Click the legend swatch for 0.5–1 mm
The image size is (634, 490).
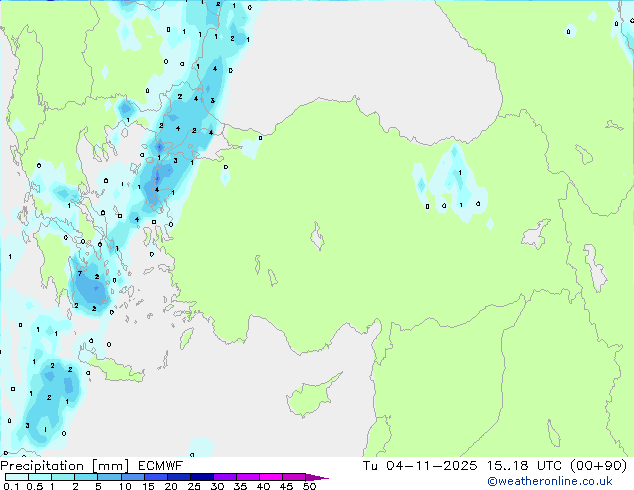pyautogui.click(x=40, y=477)
